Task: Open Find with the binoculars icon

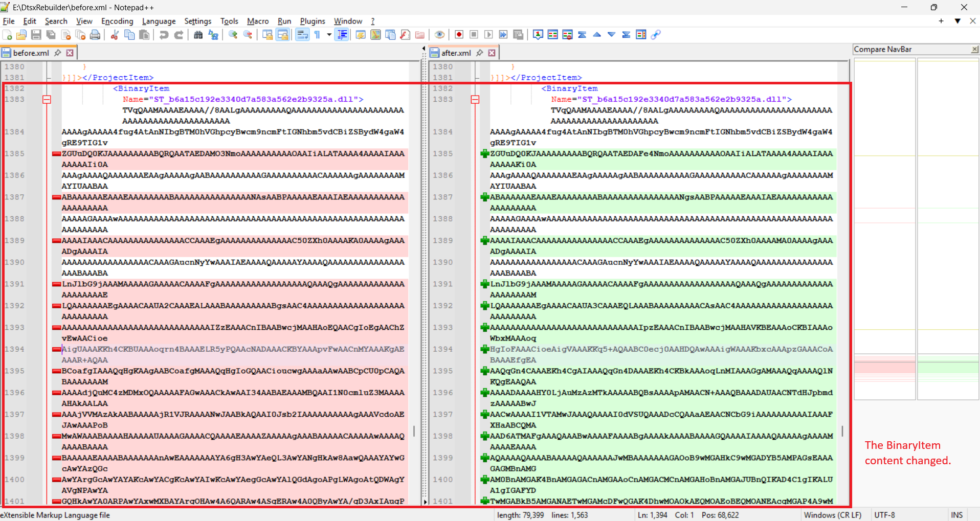Action: 198,35
